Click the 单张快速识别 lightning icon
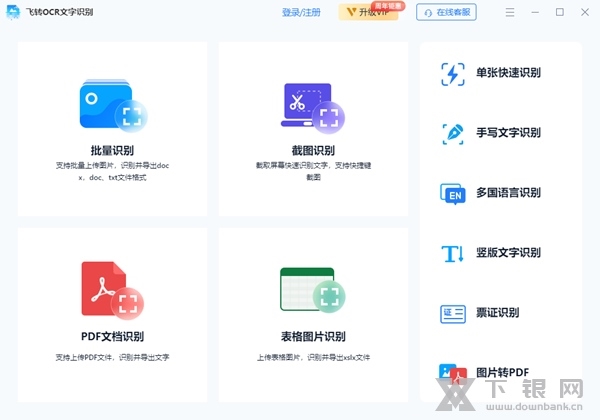Image resolution: width=600 pixels, height=420 pixels. [x=453, y=74]
